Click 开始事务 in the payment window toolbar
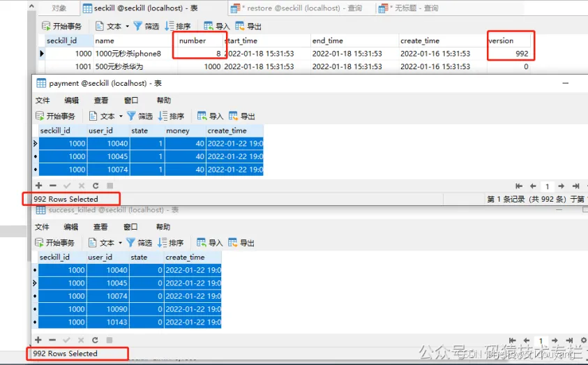588x365 pixels. [56, 116]
